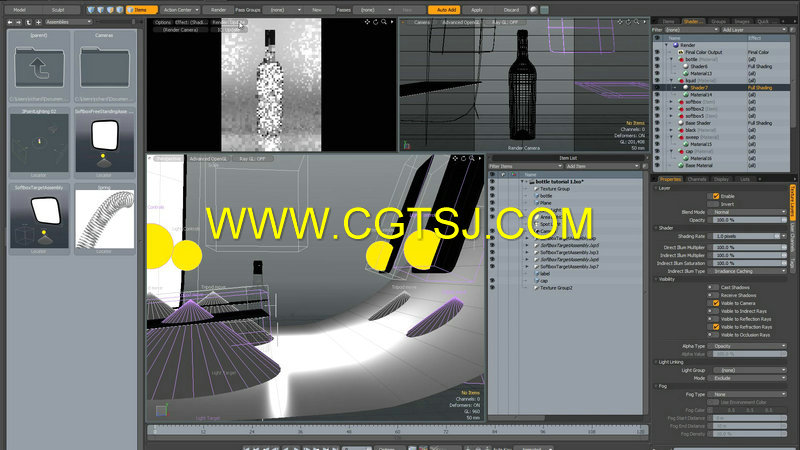Toggle the Enable checkbox under Layer
The image size is (800, 450).
pyautogui.click(x=716, y=196)
